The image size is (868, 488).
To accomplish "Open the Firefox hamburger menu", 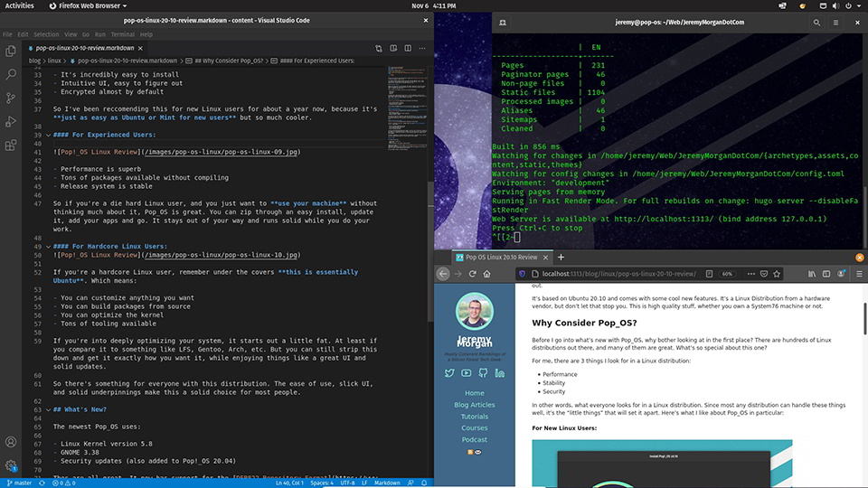I will tap(859, 274).
